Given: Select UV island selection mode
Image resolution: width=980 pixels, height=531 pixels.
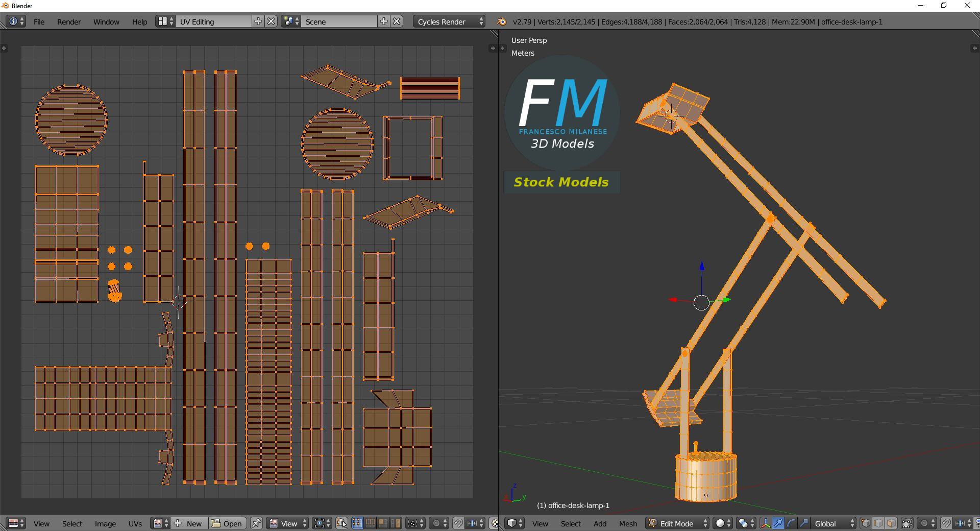Looking at the screenshot, I should 396,523.
